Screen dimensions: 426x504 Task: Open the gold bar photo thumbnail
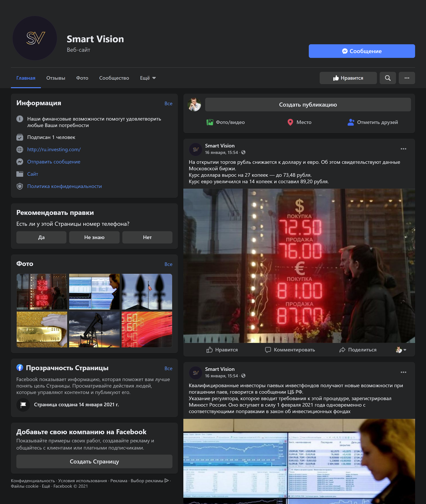click(42, 329)
